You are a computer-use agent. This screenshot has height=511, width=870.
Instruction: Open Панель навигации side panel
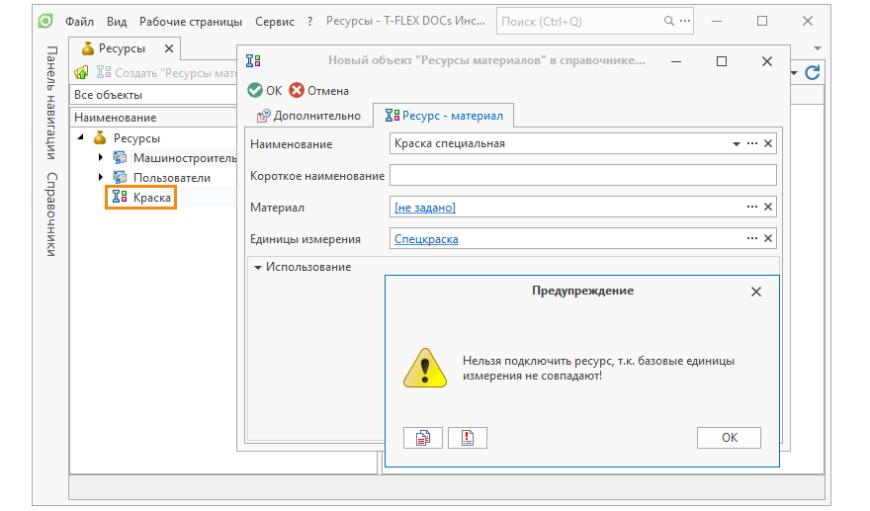pyautogui.click(x=51, y=102)
